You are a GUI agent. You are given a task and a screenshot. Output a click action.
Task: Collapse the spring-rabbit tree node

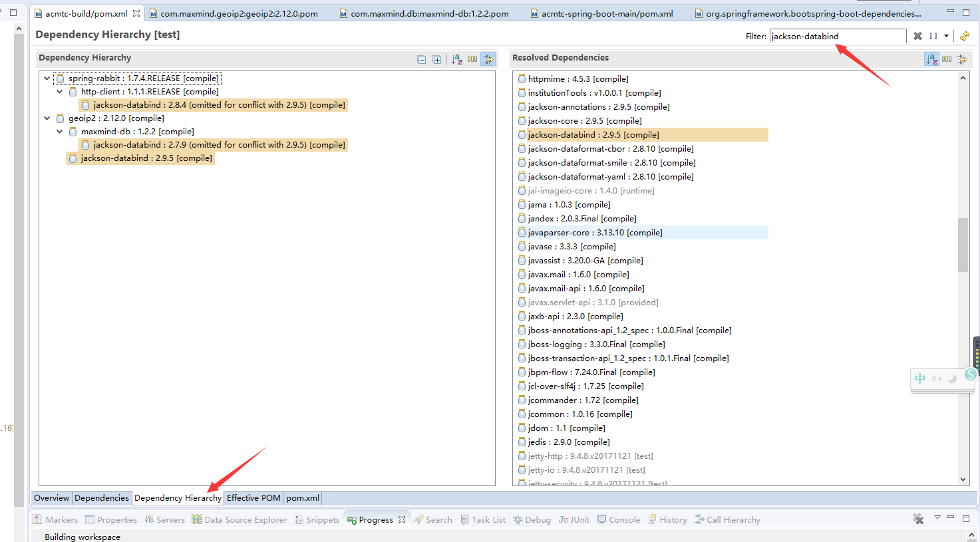tap(47, 78)
